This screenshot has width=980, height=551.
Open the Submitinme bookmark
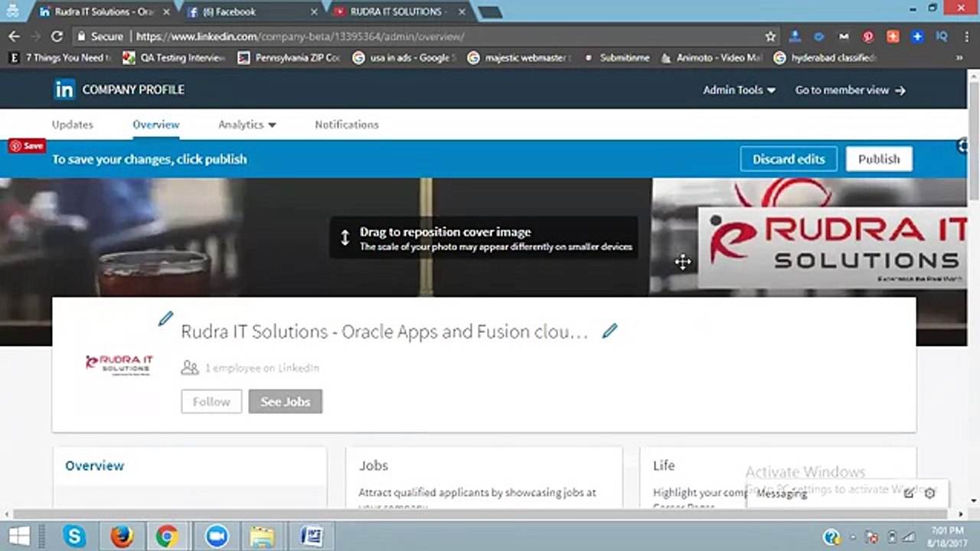(x=616, y=57)
